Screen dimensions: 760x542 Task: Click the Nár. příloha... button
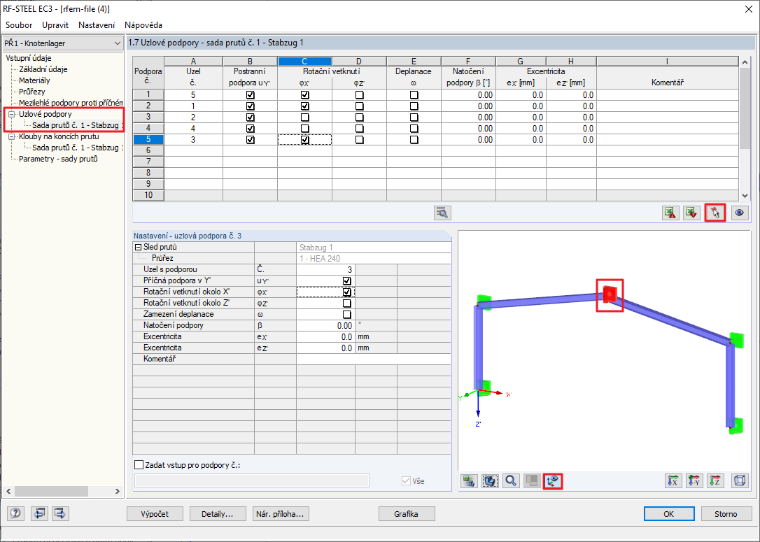click(x=281, y=514)
